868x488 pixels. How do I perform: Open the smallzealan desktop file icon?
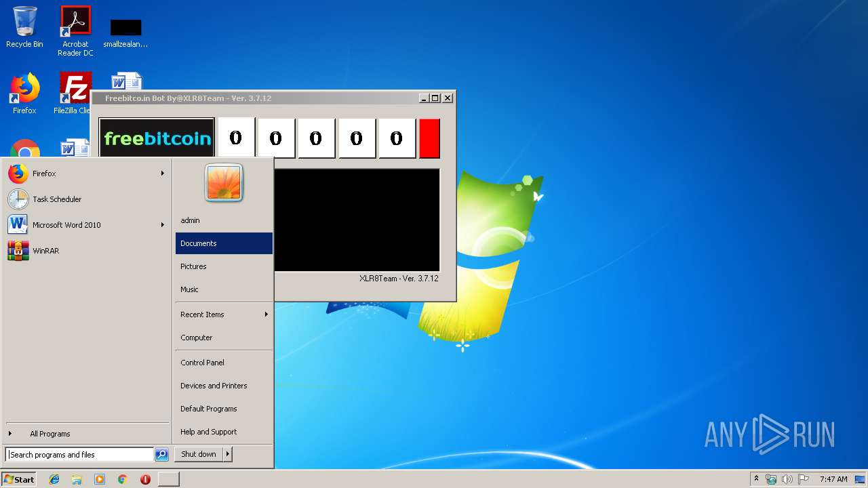tap(125, 33)
